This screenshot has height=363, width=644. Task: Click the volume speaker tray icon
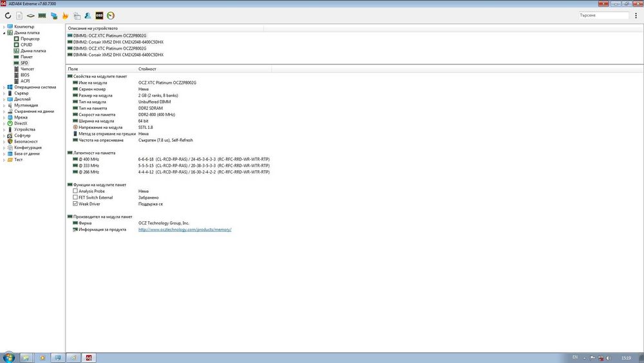(609, 358)
